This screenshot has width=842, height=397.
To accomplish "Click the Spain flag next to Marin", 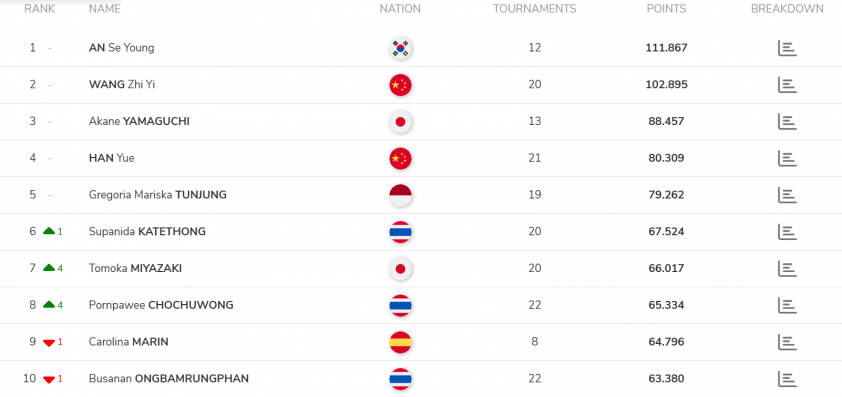I will 400,342.
